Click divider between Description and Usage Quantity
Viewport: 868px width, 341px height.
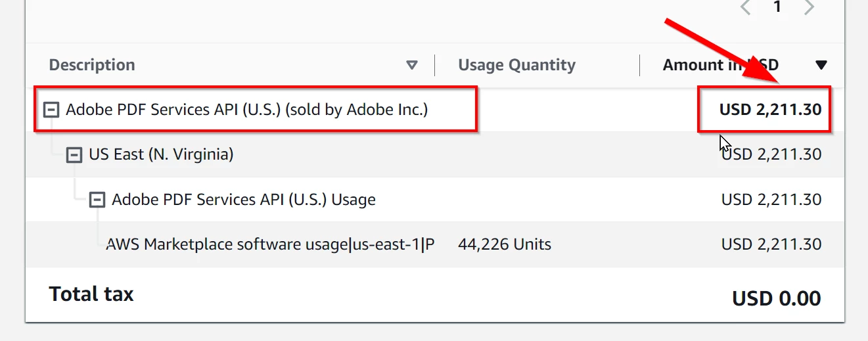tap(434, 65)
